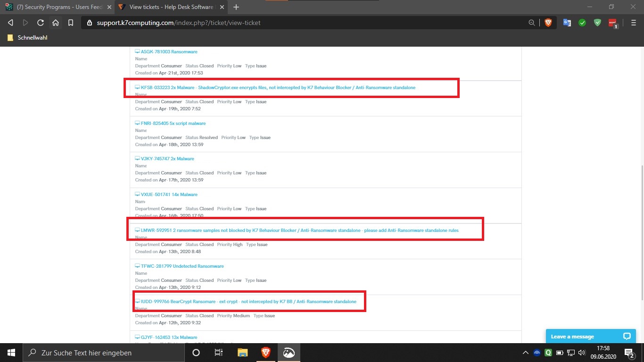Check battery status in system tray

point(560,353)
